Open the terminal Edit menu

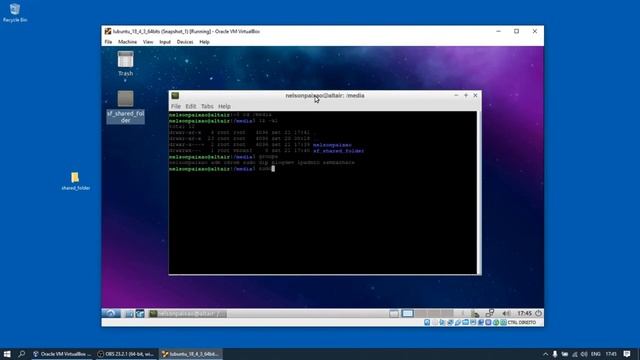[191, 106]
